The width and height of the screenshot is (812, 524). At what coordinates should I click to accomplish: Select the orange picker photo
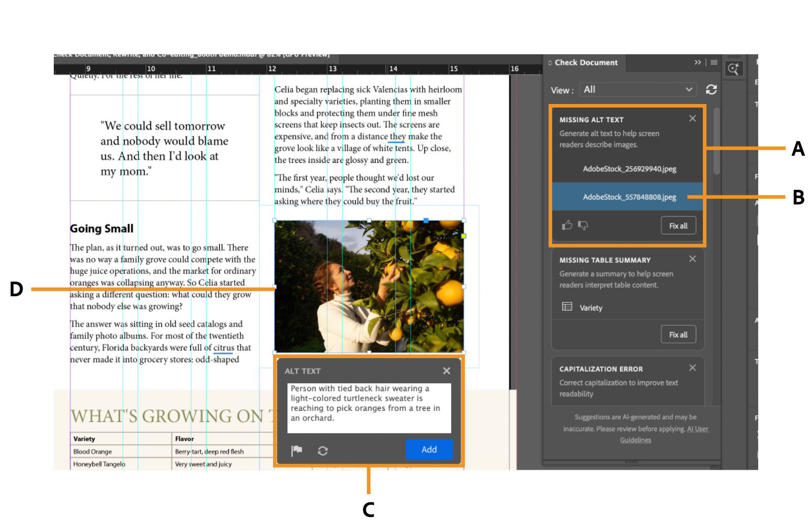pos(369,286)
